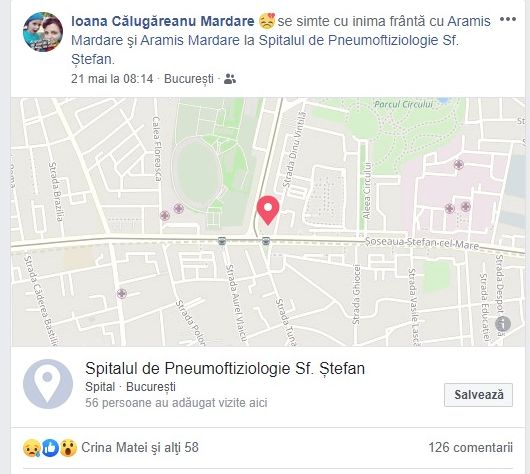Click the red location pin on map
Image resolution: width=530 pixels, height=474 pixels.
click(x=268, y=210)
